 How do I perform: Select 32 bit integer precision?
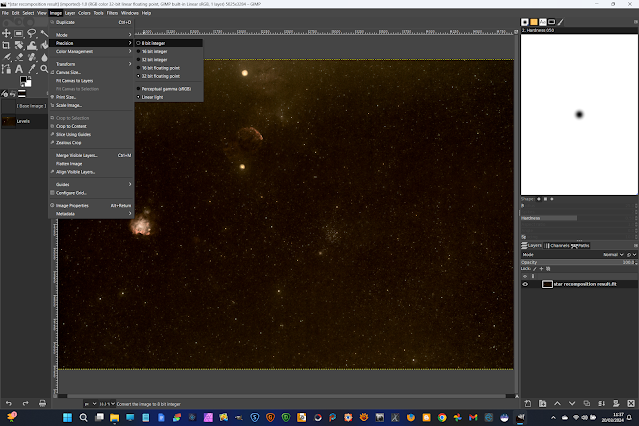169,60
